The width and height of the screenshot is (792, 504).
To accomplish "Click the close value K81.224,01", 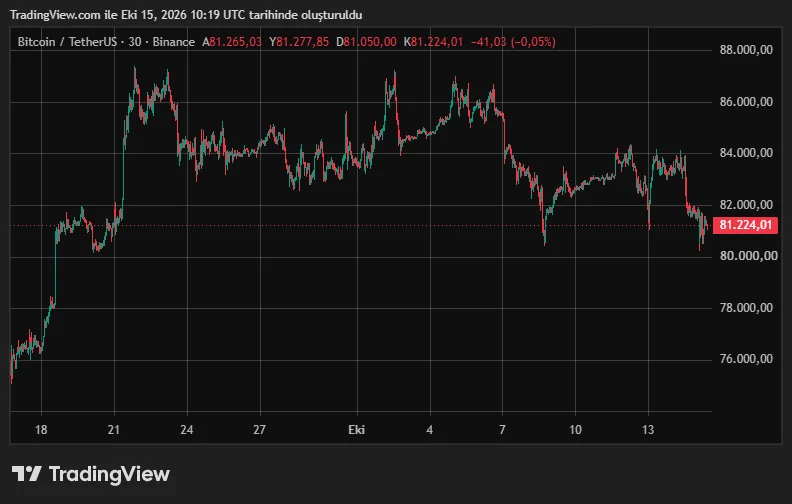I will coord(433,42).
